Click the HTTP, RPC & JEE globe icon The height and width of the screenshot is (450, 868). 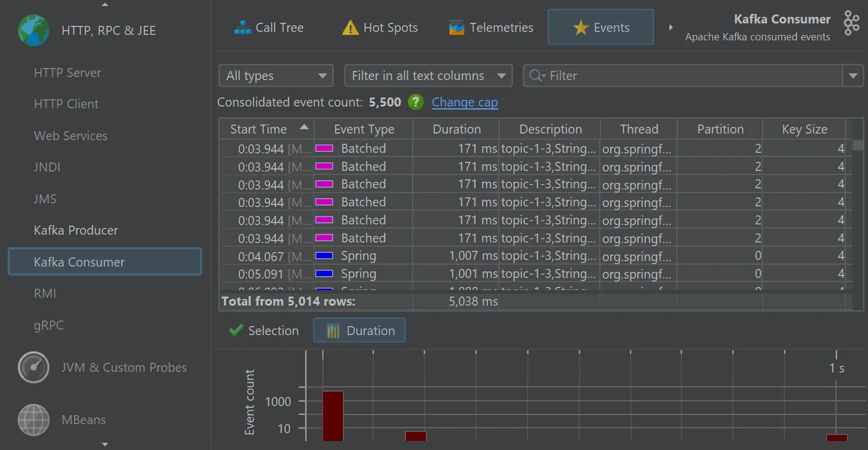(34, 31)
